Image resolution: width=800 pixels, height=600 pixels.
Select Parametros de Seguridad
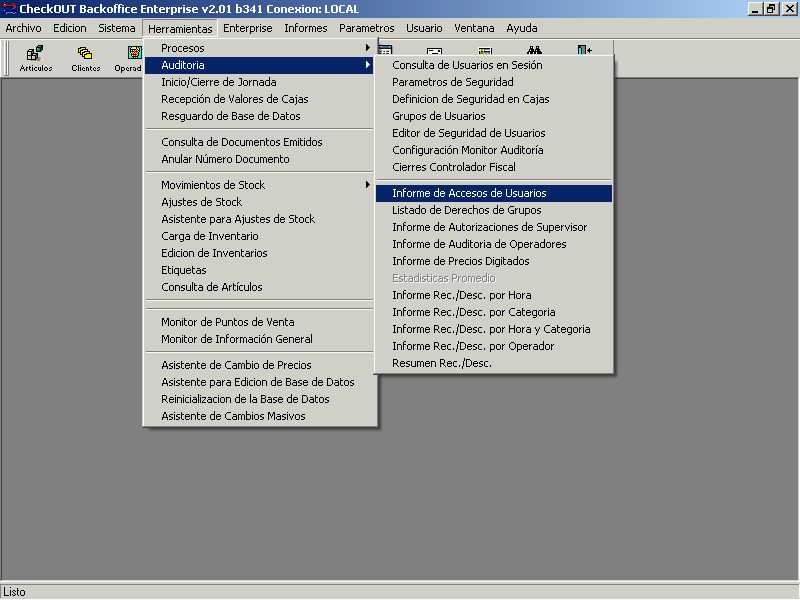(494, 82)
